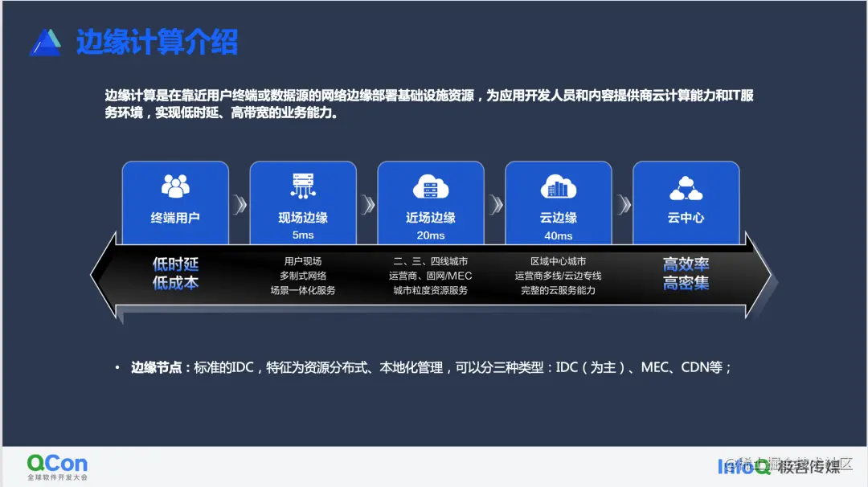Click the blue triangle logo beside the title

47,42
